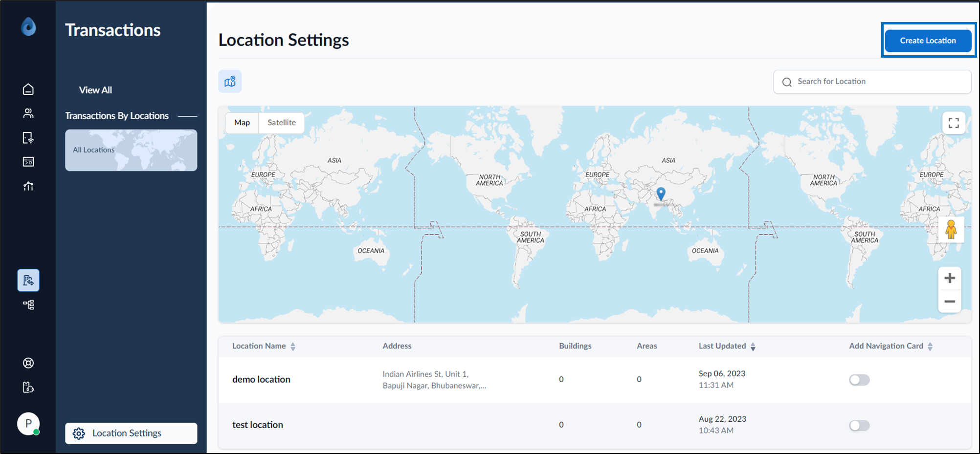The width and height of the screenshot is (980, 454).
Task: Switch to Satellite view tab
Action: click(x=282, y=123)
